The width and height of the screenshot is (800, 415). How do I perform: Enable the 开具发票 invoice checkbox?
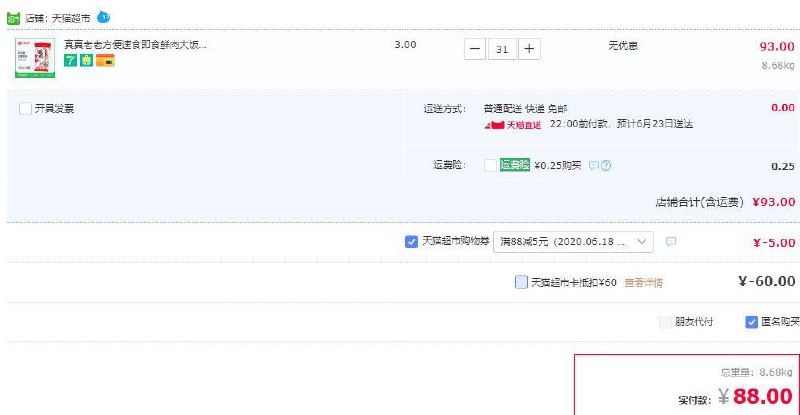click(x=25, y=108)
